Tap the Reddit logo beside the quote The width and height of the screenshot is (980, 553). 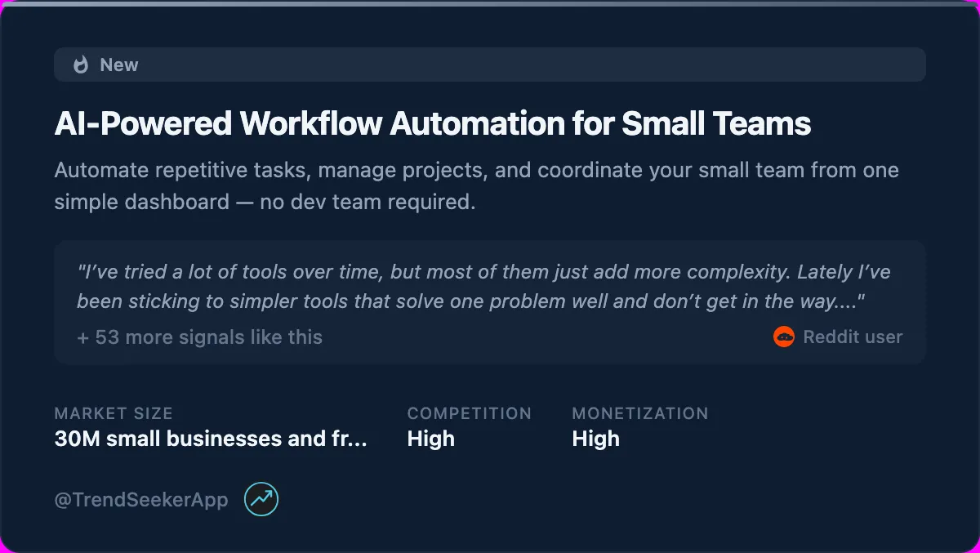pos(783,337)
